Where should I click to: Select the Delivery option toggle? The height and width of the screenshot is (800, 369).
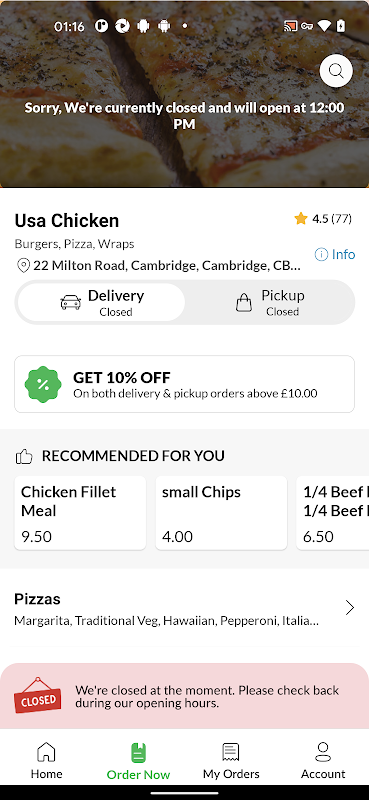click(x=102, y=302)
